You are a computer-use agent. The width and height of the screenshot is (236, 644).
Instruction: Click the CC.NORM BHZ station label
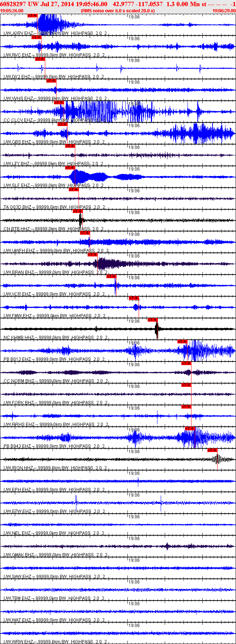pos(19,381)
